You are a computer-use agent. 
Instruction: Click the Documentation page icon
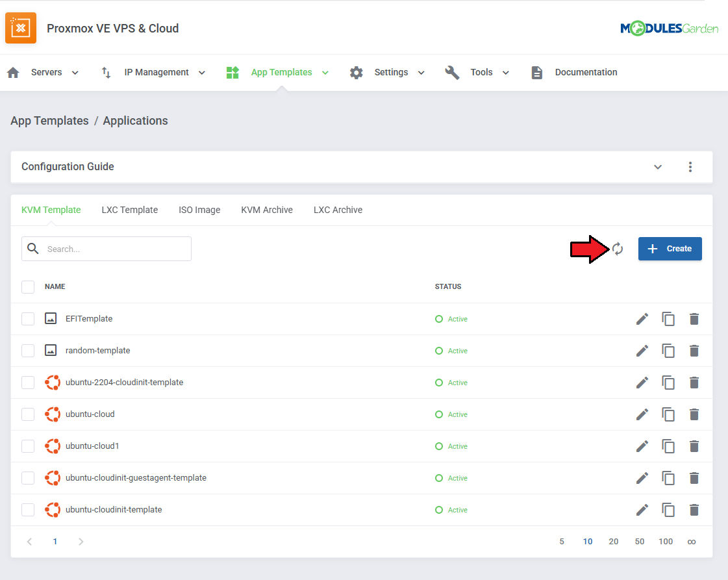pos(536,73)
